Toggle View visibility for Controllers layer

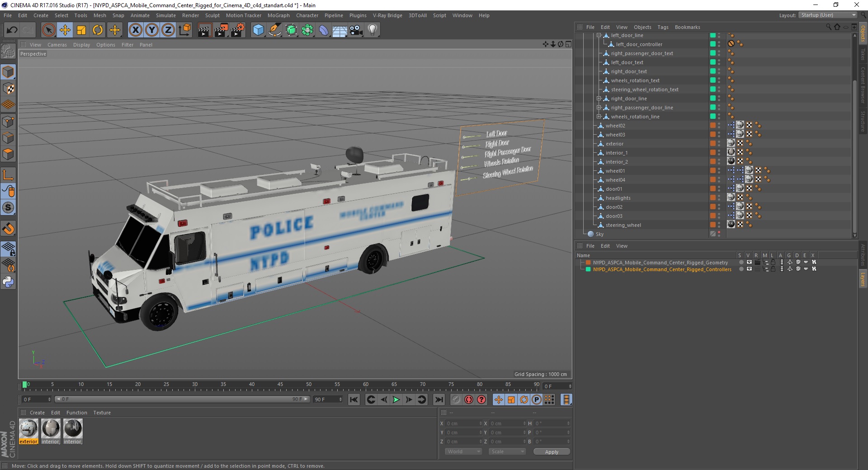[x=749, y=269]
